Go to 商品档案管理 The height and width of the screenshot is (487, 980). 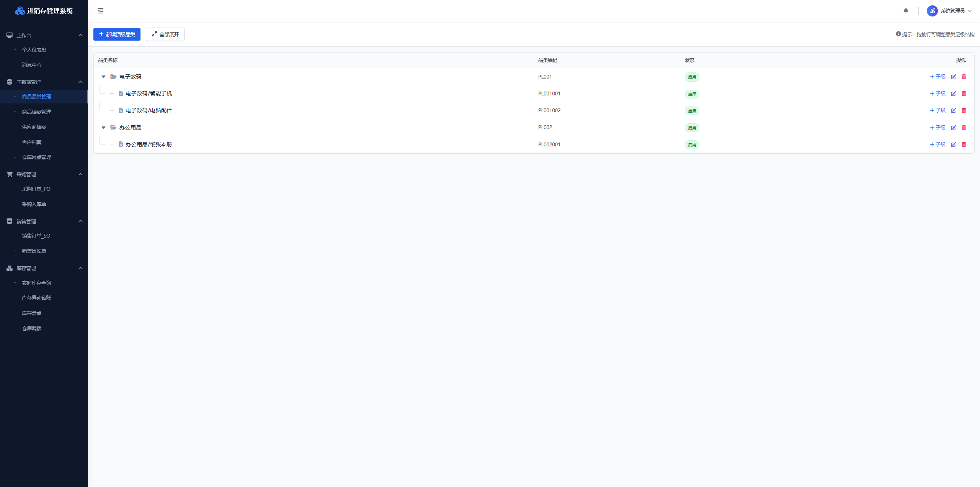coord(44,112)
